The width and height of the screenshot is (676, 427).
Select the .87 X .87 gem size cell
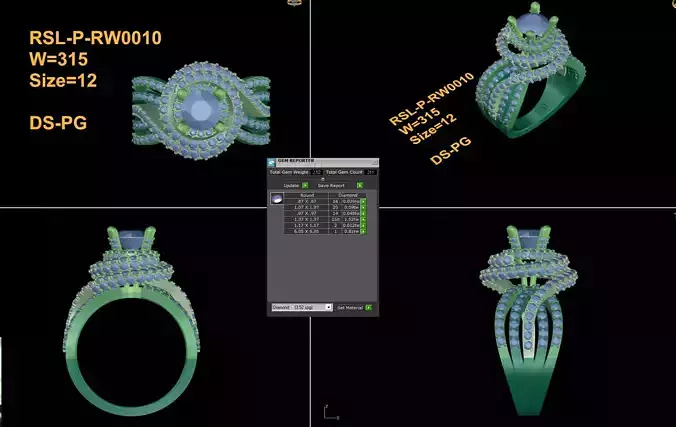307,201
